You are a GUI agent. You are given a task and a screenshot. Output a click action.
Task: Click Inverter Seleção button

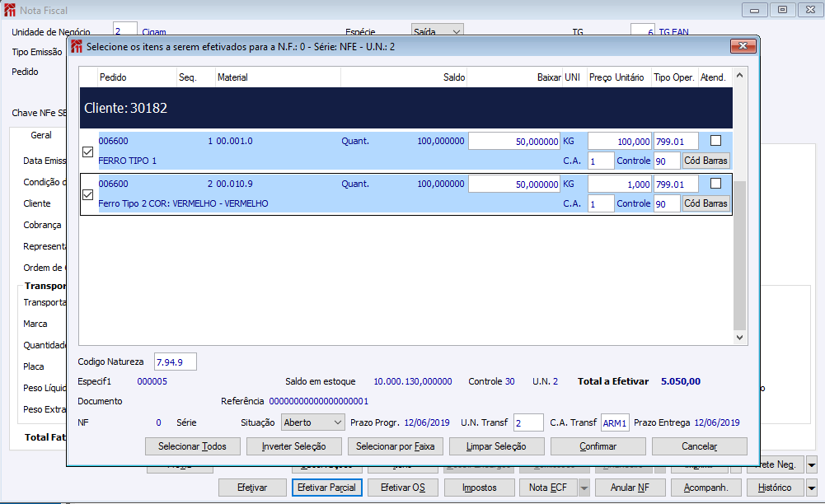tap(293, 446)
